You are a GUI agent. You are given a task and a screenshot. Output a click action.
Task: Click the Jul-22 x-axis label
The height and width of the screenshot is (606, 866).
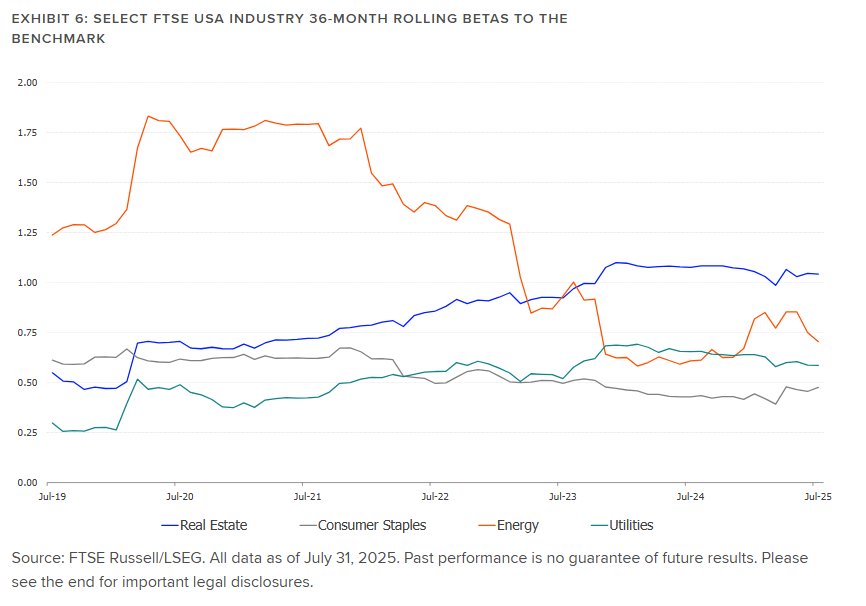[x=434, y=495]
